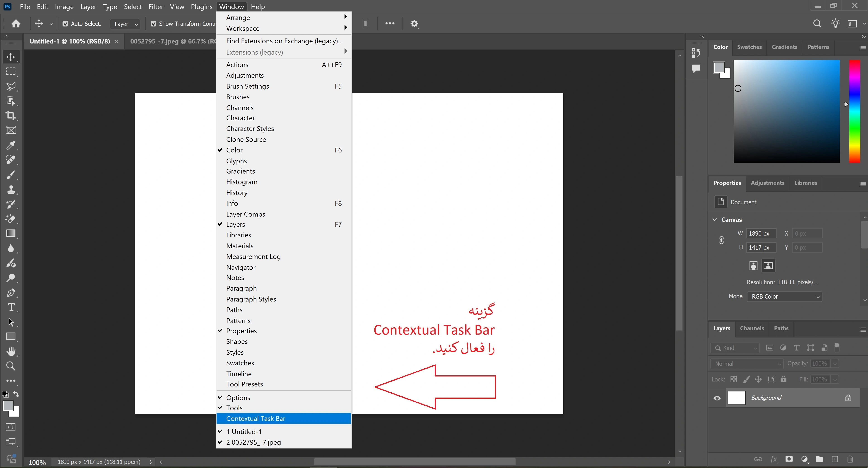Select the Brush tool
Viewport: 868px width, 468px height.
click(x=11, y=174)
